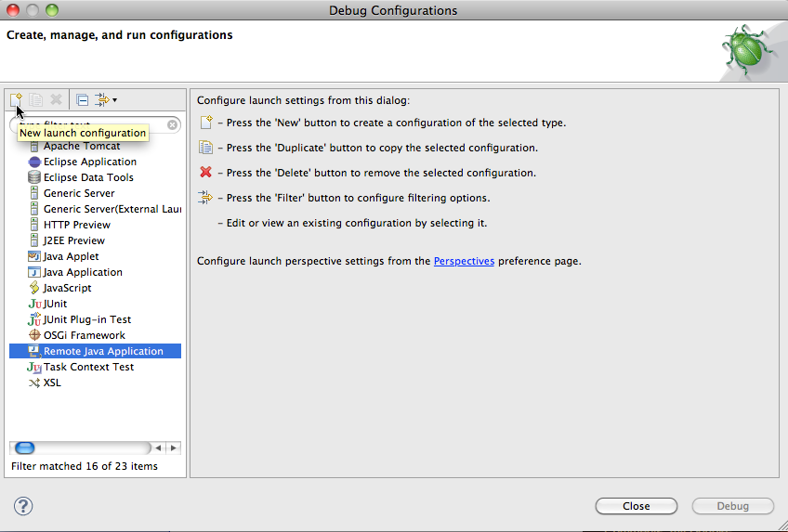Click the JavaScript scroll icon

click(34, 288)
